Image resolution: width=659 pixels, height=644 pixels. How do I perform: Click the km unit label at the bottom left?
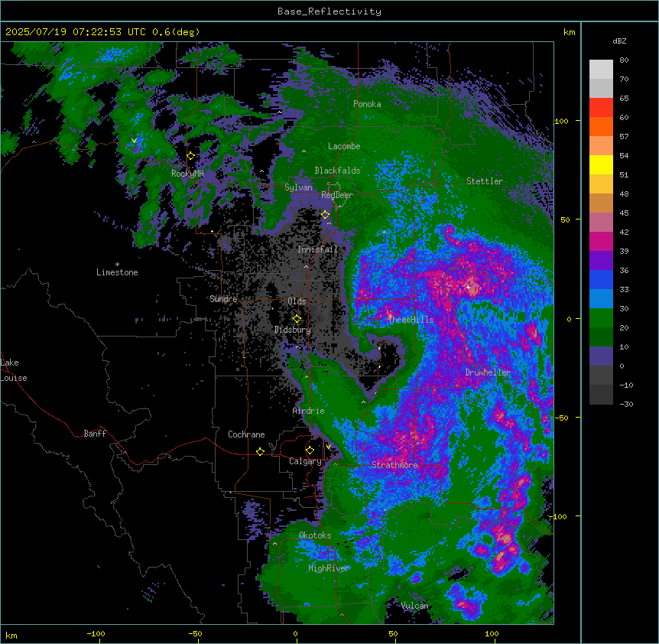coord(11,635)
